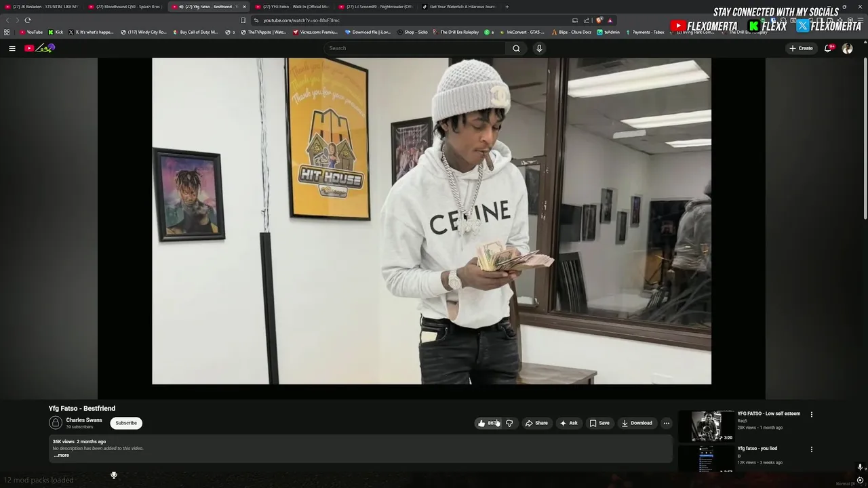Switch to YFG Fatso - Walk In tab
The width and height of the screenshot is (868, 488).
coord(292,7)
